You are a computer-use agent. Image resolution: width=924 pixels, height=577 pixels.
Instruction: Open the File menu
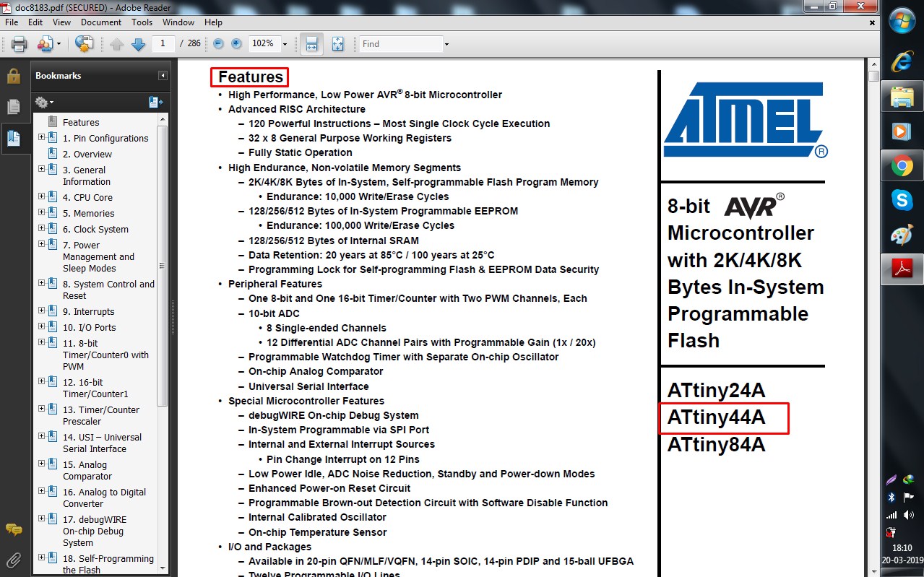point(11,22)
